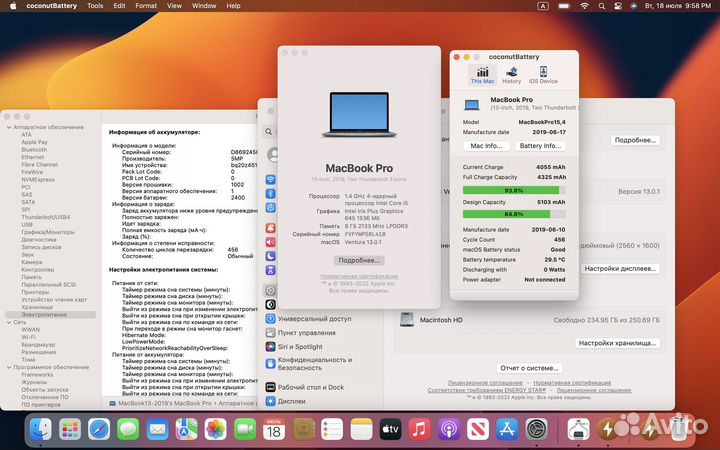720x450 pixels.
Task: Open the Apple menu
Action: click(x=13, y=6)
